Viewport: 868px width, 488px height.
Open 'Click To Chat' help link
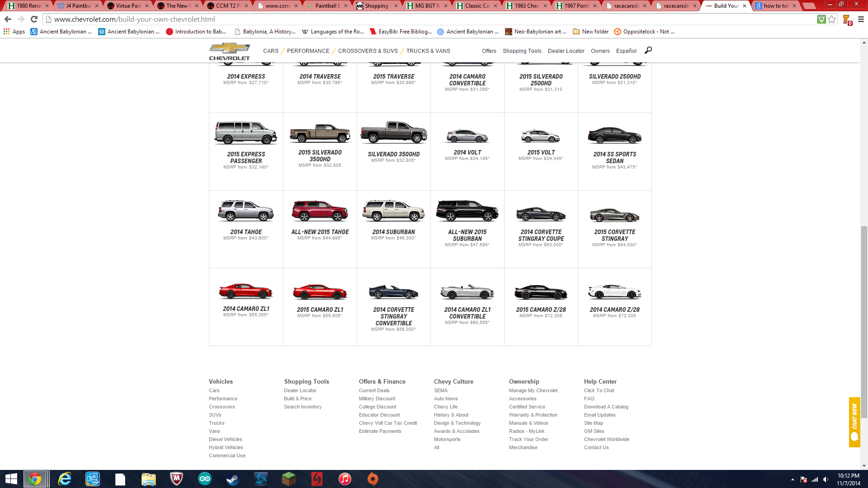click(599, 390)
